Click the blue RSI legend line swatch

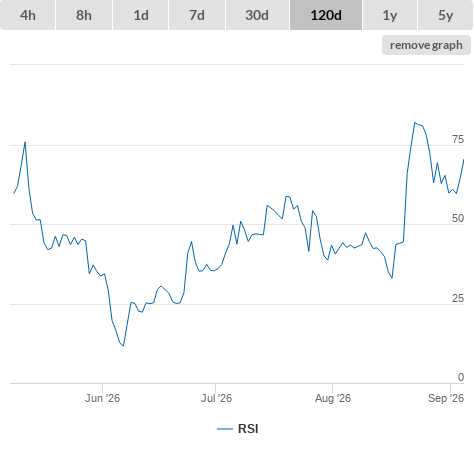point(225,429)
